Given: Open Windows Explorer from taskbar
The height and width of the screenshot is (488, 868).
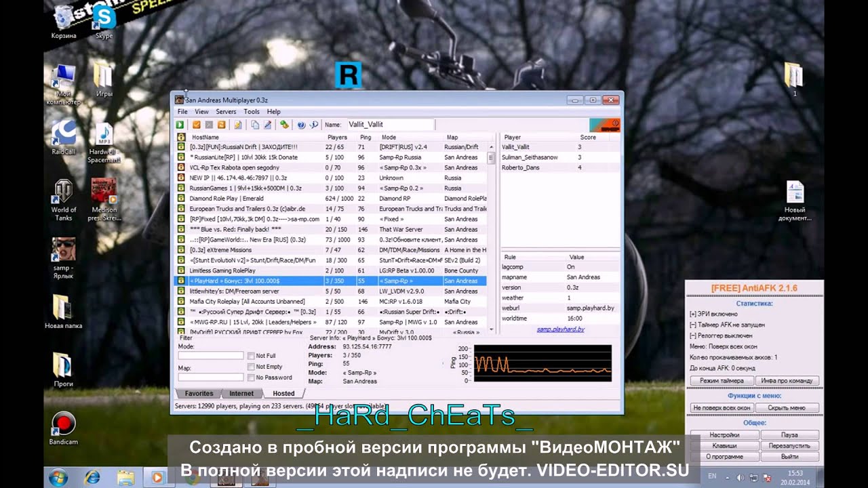Looking at the screenshot, I should point(125,477).
